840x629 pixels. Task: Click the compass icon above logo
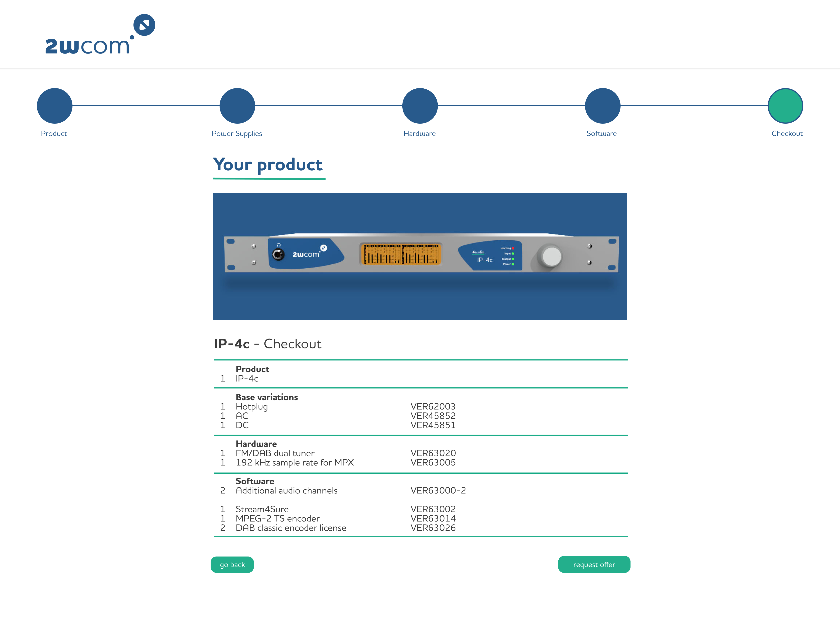[144, 25]
